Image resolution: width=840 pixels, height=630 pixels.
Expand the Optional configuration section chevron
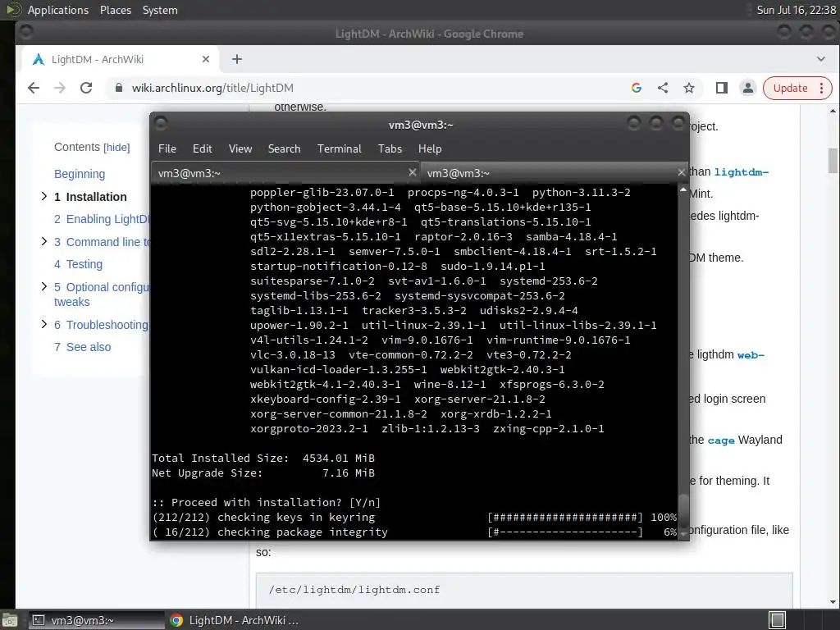tap(44, 286)
